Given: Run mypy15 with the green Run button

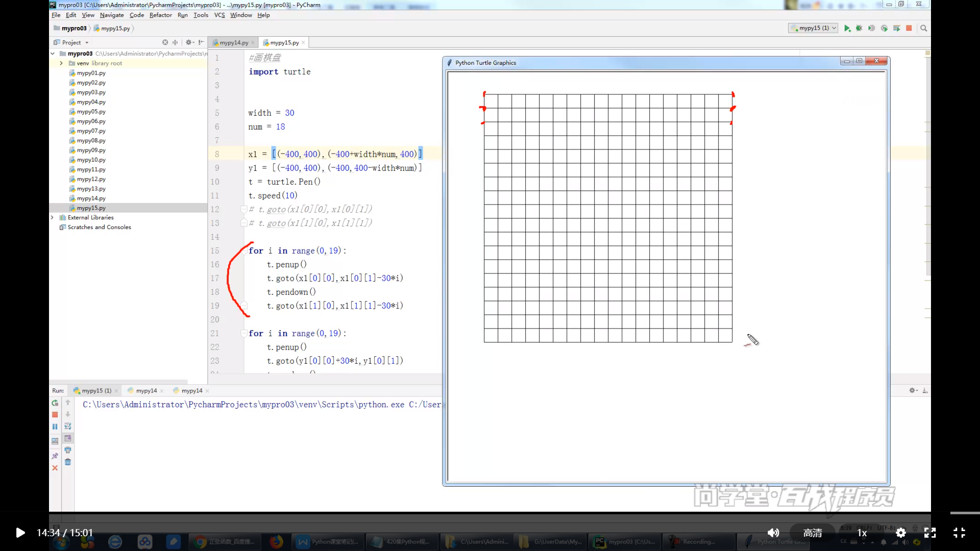Looking at the screenshot, I should click(847, 29).
